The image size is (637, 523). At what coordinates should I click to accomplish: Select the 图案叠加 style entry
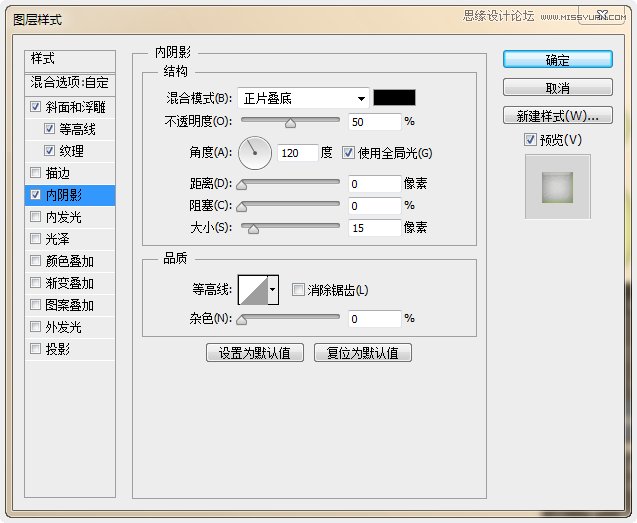click(x=69, y=305)
